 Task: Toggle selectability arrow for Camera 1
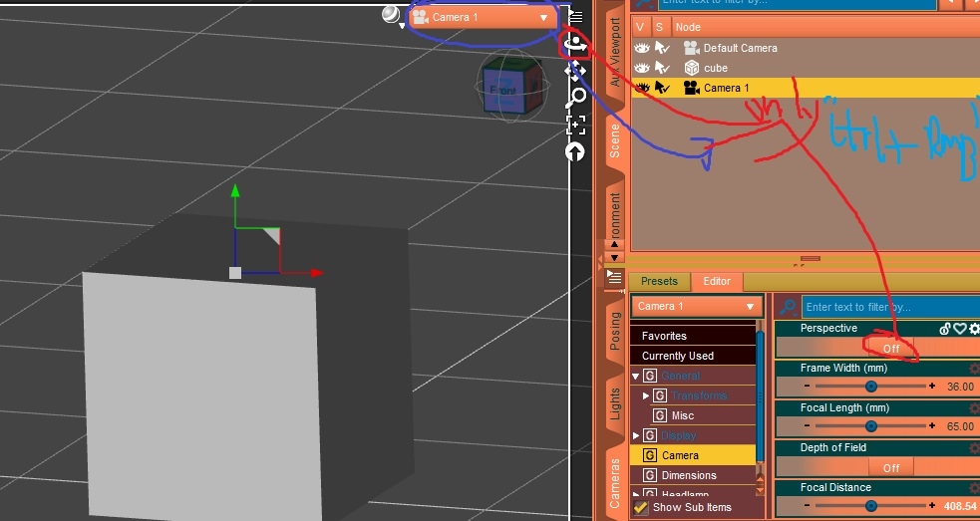coord(662,88)
